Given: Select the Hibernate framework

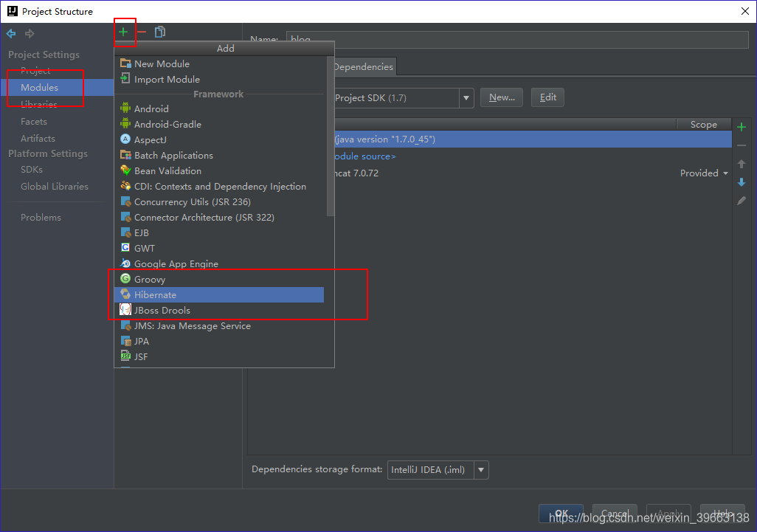Looking at the screenshot, I should (x=219, y=295).
